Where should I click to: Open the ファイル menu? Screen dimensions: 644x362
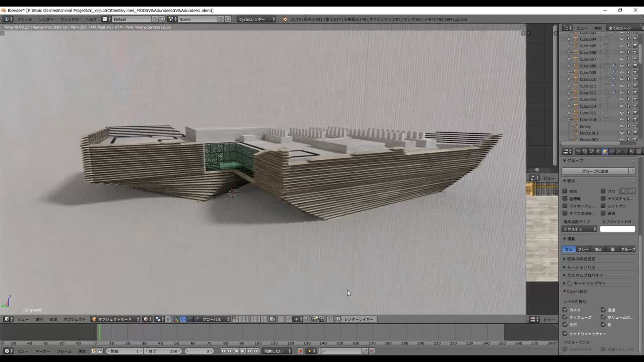(25, 19)
